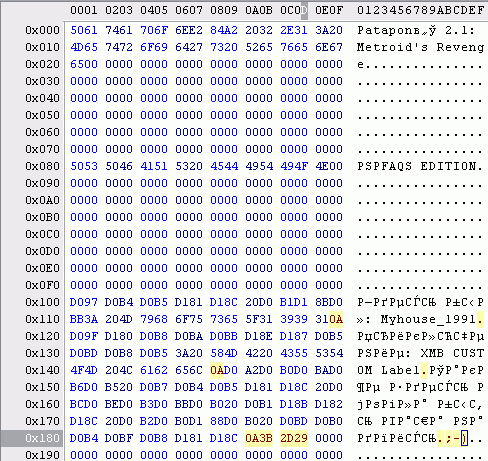
Task: Click hex word 5061 at offset 0x000
Action: pos(84,30)
